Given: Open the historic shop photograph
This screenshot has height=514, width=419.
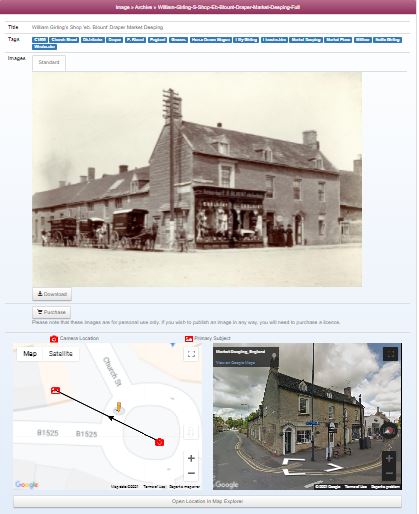Looking at the screenshot, I should (x=197, y=180).
